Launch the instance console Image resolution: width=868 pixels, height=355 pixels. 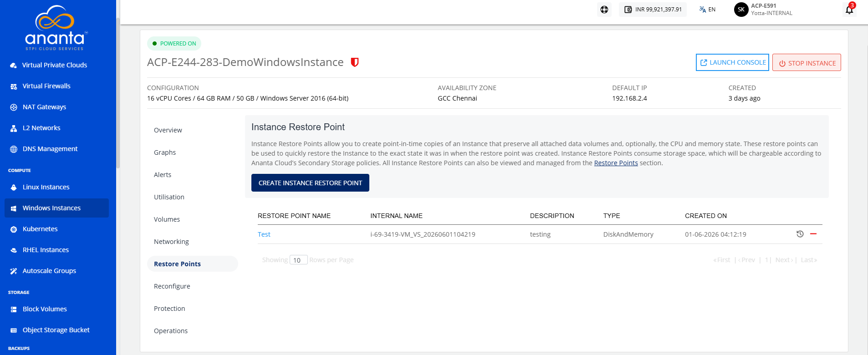[732, 62]
